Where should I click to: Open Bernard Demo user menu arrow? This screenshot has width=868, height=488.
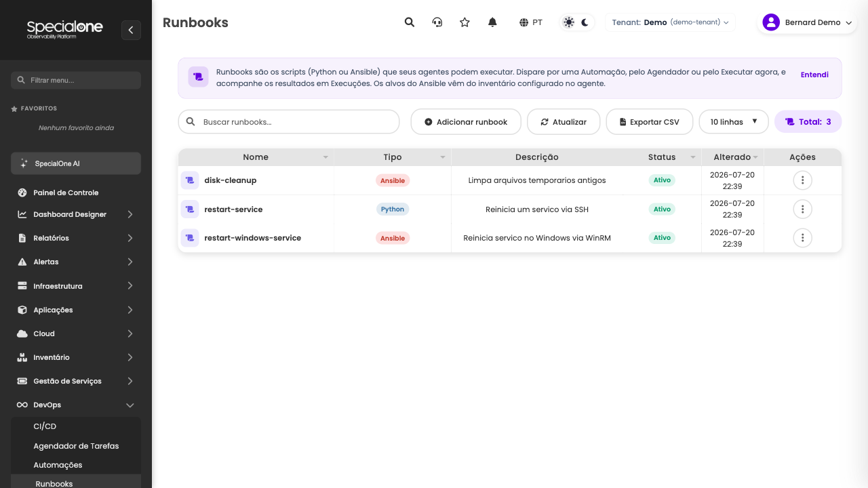848,23
